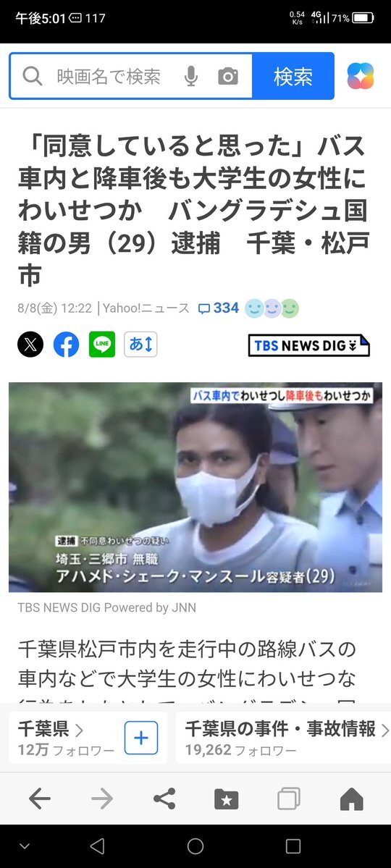Screen dimensions: 391x868
Task: Share article on X
Action: tap(30, 345)
